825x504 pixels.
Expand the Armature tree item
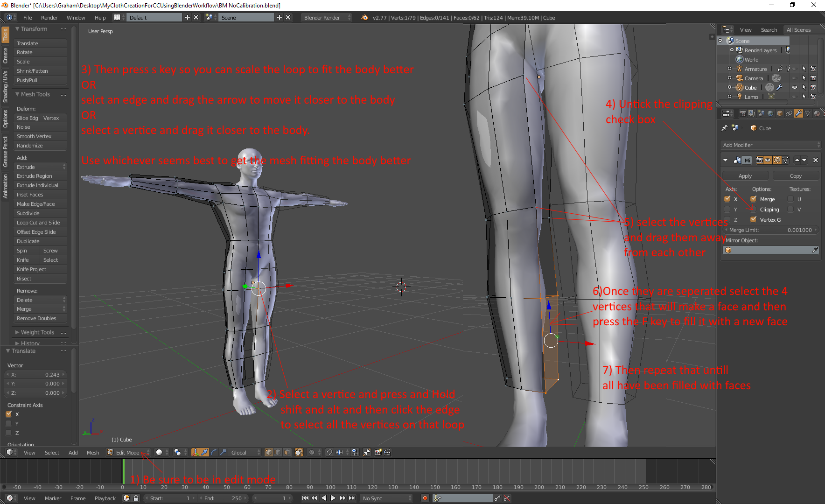730,69
